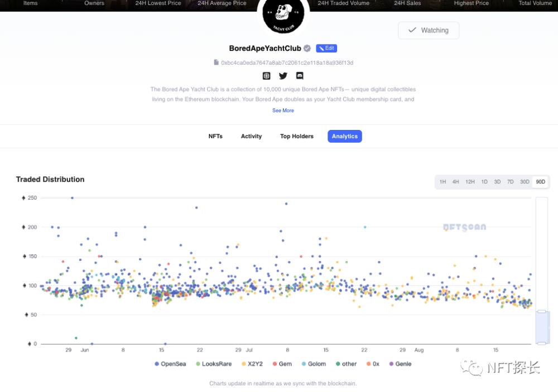Screen dimensions: 558x392
Task: Select the 30D time range
Action: click(525, 182)
